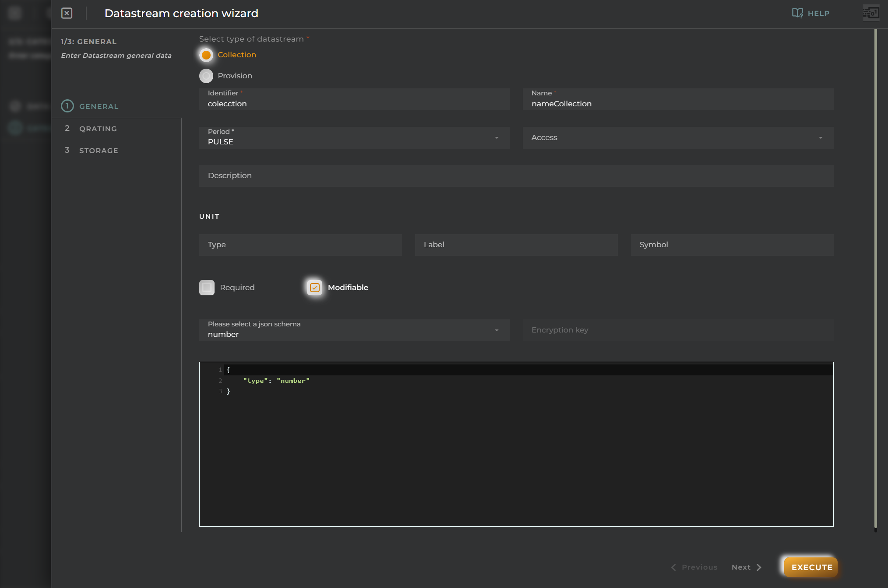Click the top-right device panel icon
The height and width of the screenshot is (588, 888).
coord(871,13)
